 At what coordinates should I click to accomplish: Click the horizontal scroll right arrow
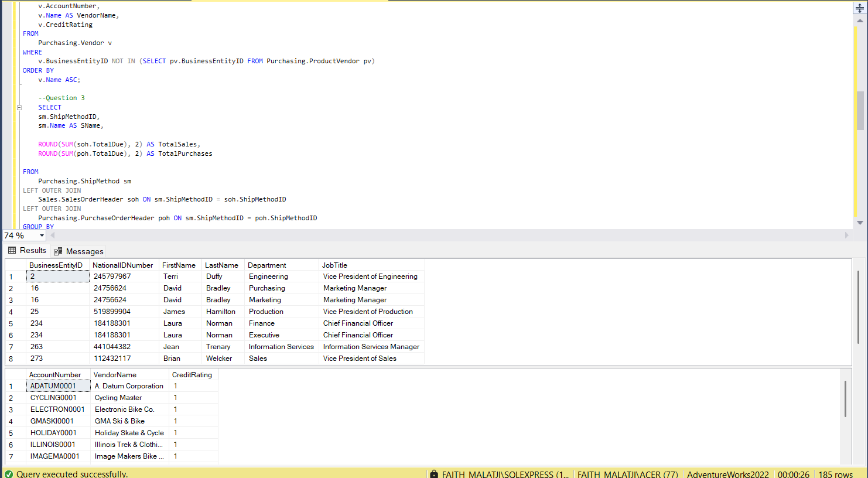(x=846, y=235)
